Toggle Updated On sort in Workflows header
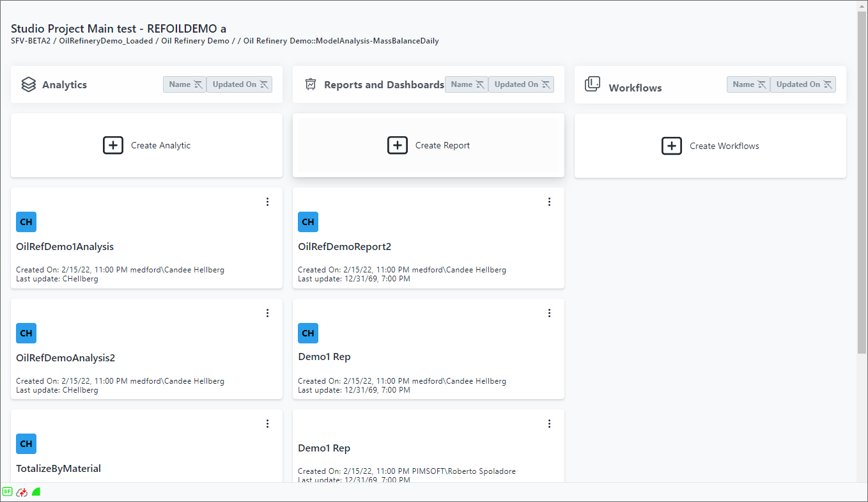 click(803, 84)
